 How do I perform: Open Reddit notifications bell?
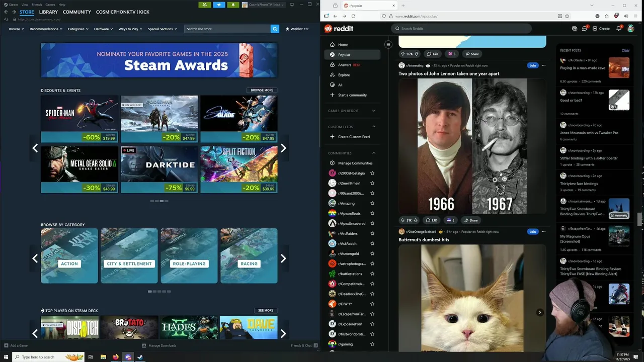point(619,29)
